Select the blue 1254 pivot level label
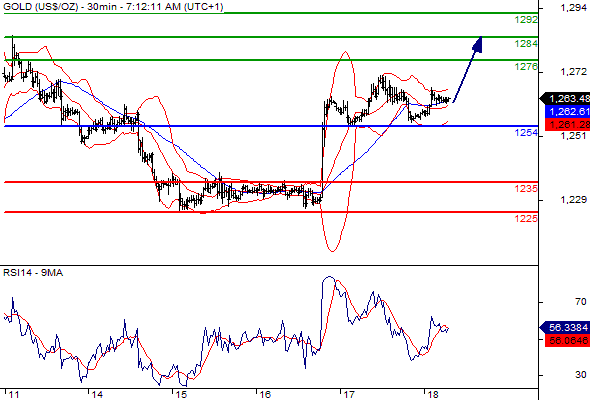Viewport: 590px width, 400px height. coord(526,132)
